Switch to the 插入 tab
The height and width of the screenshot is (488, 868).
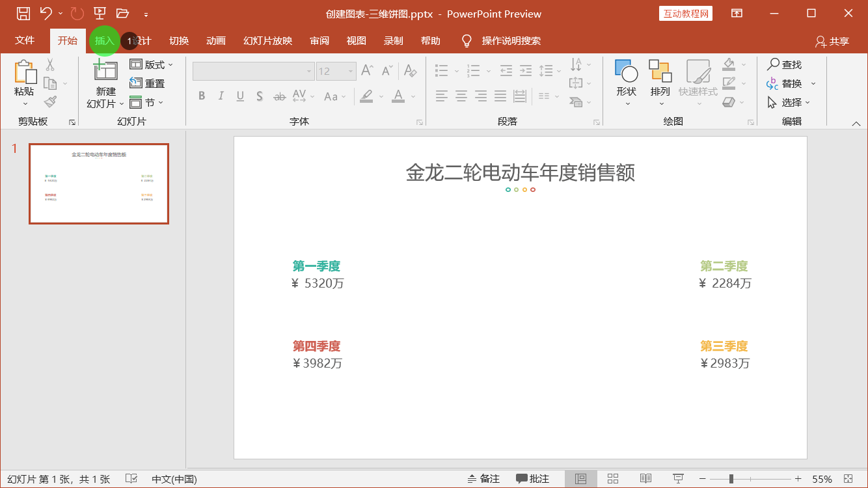click(104, 40)
